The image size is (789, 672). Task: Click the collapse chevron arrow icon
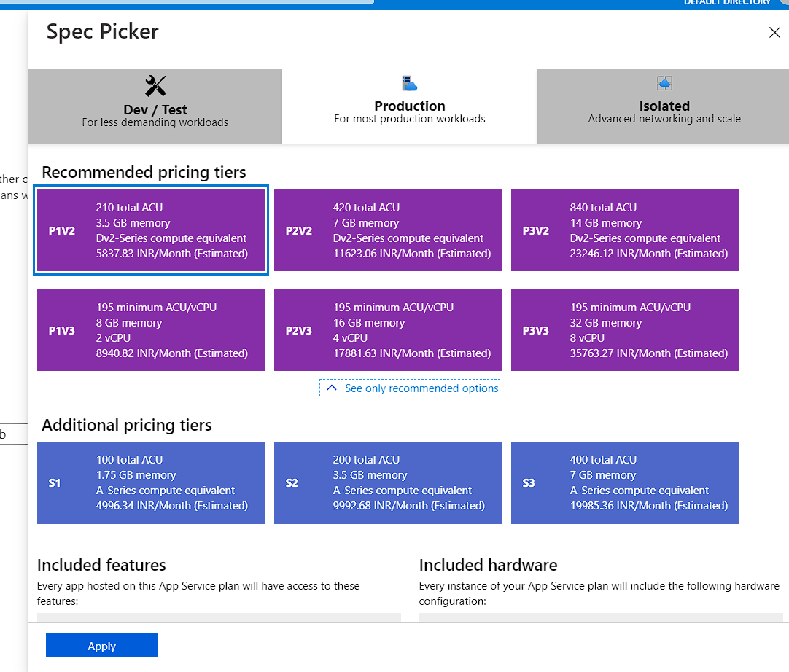pos(332,388)
